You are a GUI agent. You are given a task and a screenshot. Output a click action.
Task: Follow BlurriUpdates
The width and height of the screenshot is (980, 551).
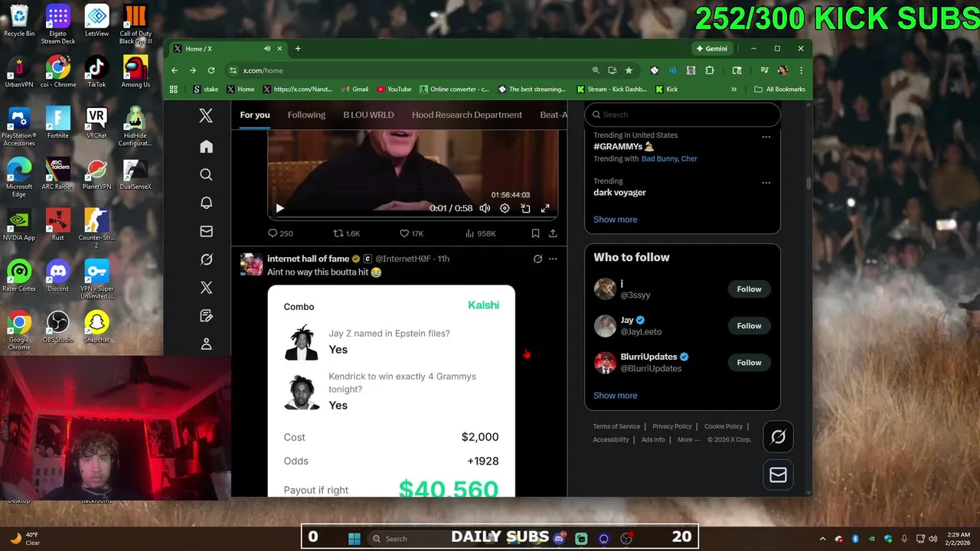point(749,363)
